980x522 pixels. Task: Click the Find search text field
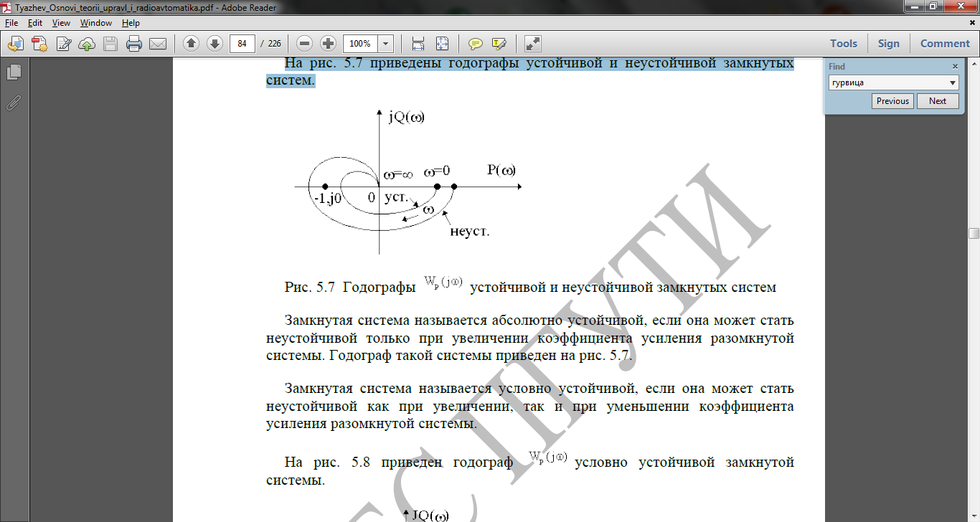[888, 82]
